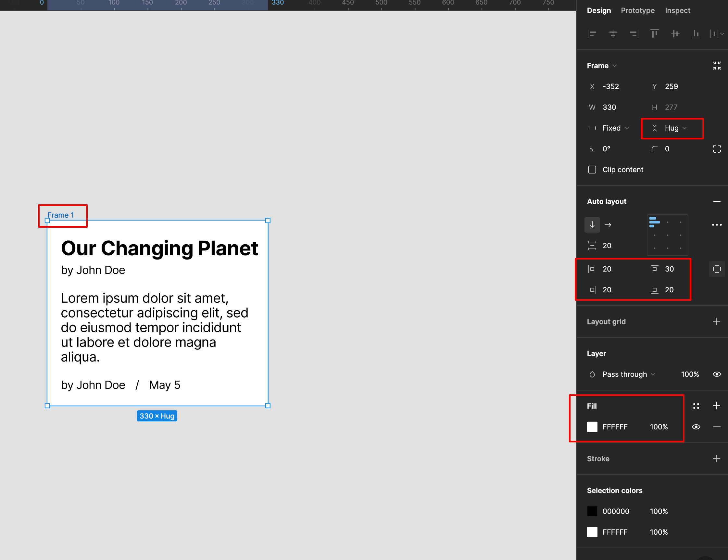
Task: Switch to the Inspect tab
Action: pos(677,11)
